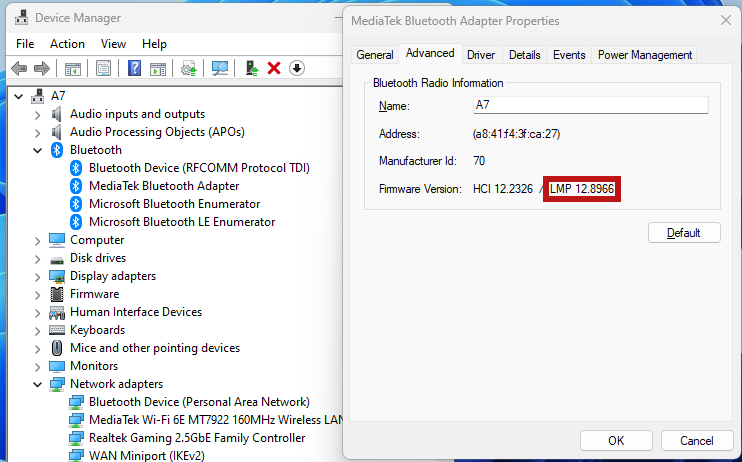Click the Default button
The image size is (742, 462).
pos(684,233)
